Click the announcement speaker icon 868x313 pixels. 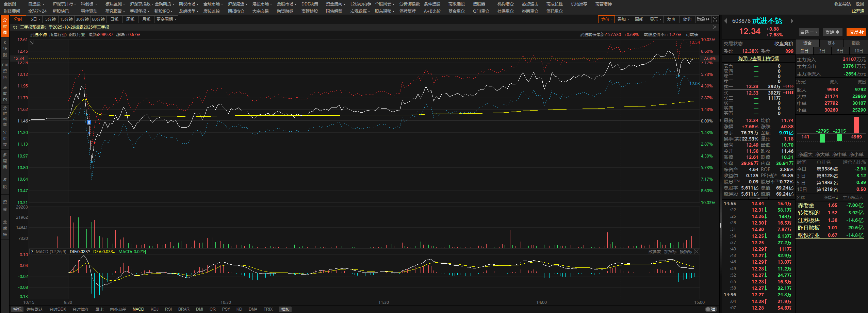pos(15,27)
